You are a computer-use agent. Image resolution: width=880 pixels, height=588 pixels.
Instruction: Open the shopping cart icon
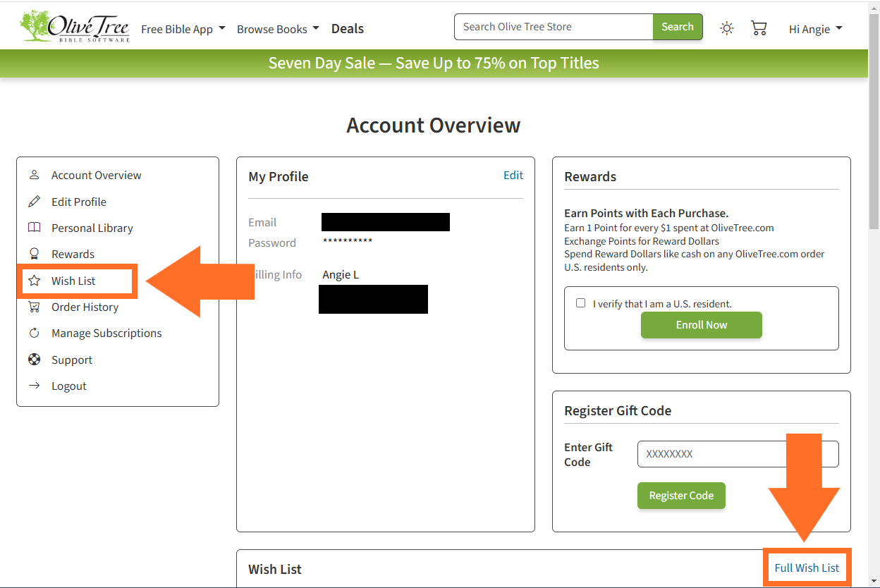[759, 28]
